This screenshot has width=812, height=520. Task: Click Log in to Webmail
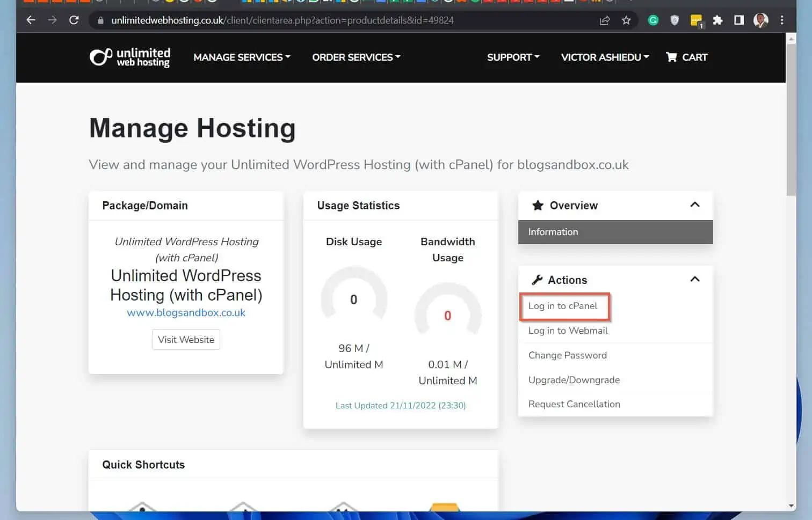tap(568, 331)
